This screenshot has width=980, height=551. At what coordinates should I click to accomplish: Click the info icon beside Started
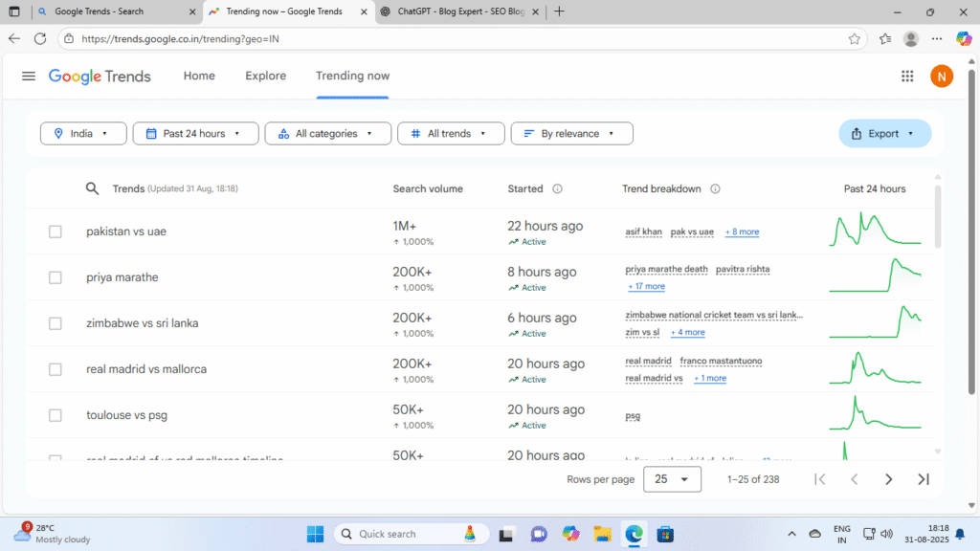click(557, 189)
